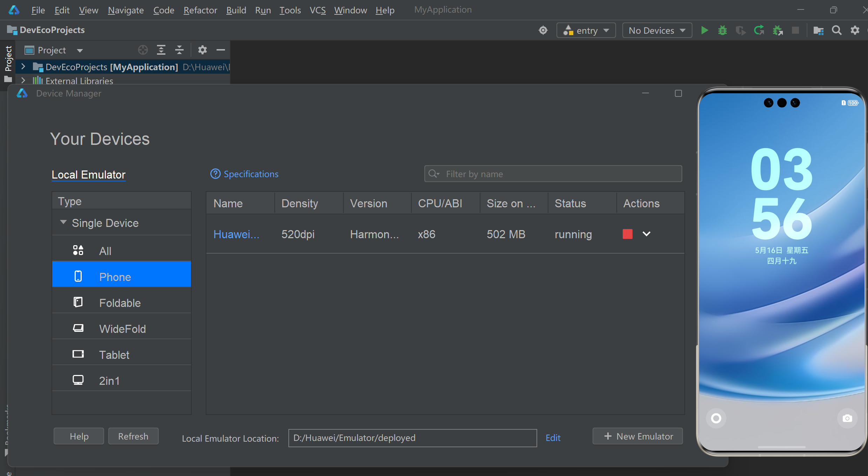Click the New Emulator button
Screen dimensions: 868x476
[x=638, y=436]
